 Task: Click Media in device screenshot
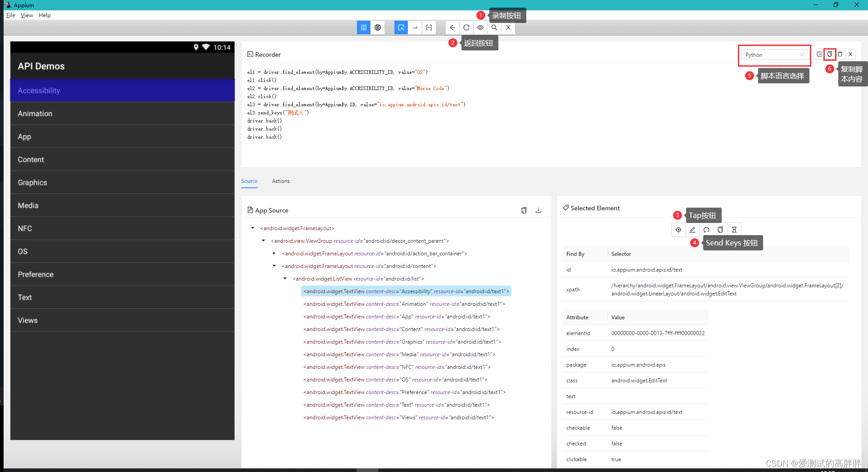122,205
